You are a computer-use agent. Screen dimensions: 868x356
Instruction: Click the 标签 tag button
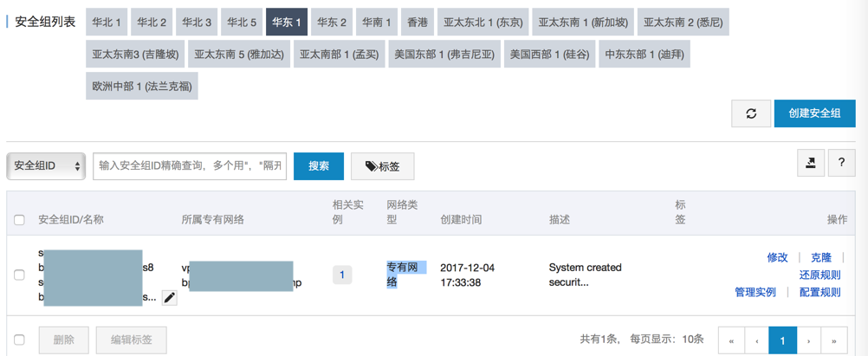(x=382, y=165)
